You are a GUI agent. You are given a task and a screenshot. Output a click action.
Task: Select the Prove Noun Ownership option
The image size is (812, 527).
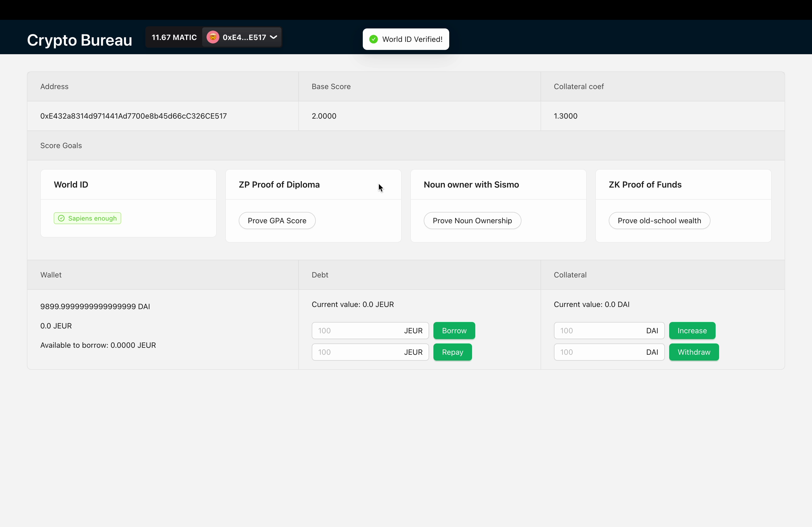472,220
